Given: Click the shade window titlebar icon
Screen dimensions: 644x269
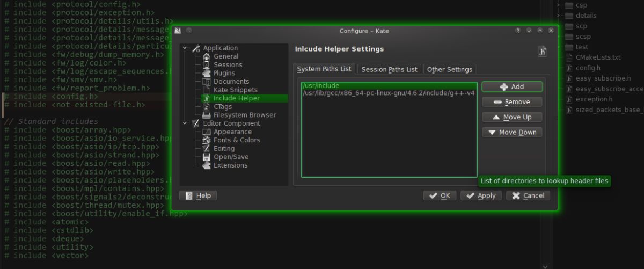Looking at the screenshot, I should coord(529,31).
